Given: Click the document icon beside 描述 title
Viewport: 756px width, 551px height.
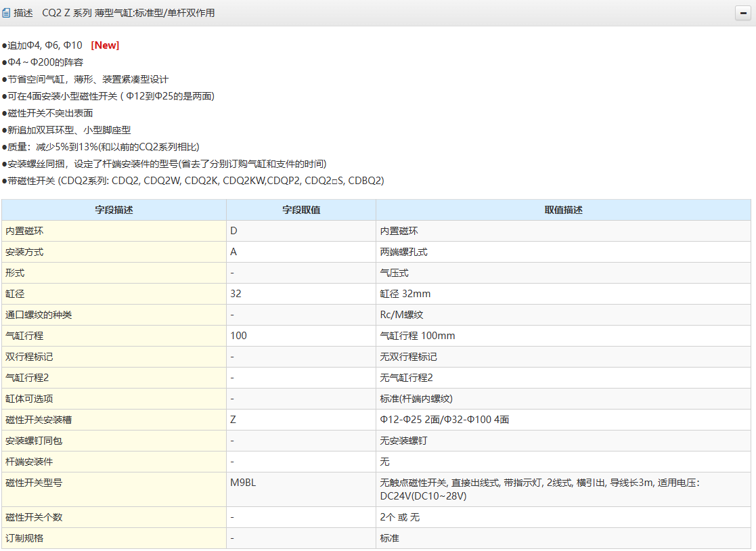Looking at the screenshot, I should tap(7, 13).
